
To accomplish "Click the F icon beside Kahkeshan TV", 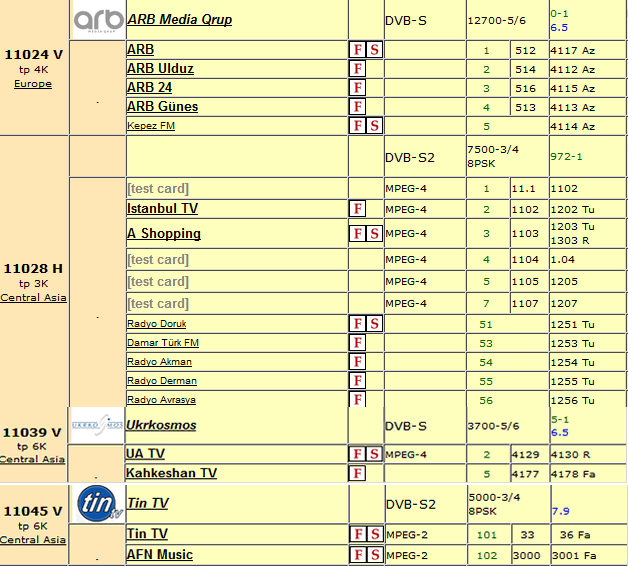I will [357, 473].
